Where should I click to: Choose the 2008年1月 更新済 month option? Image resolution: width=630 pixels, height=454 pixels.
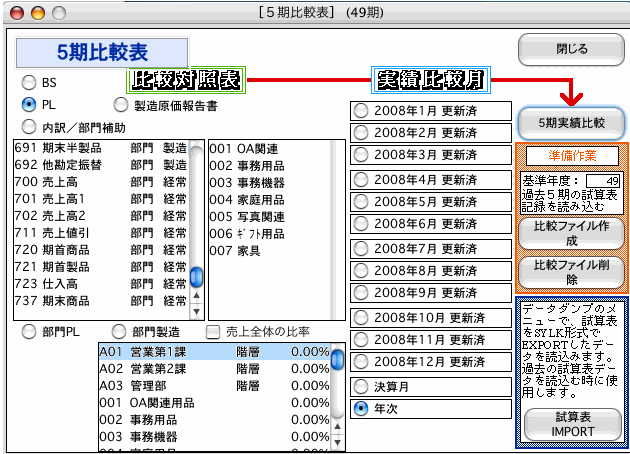pos(361,110)
